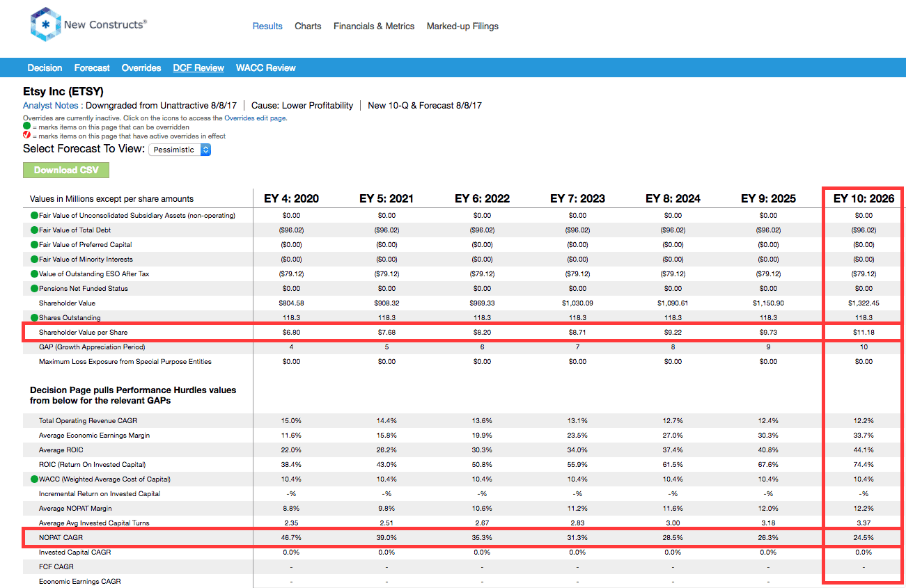Click the $1,030.09 value under EY 7: 2023
This screenshot has width=906, height=588.
click(577, 303)
